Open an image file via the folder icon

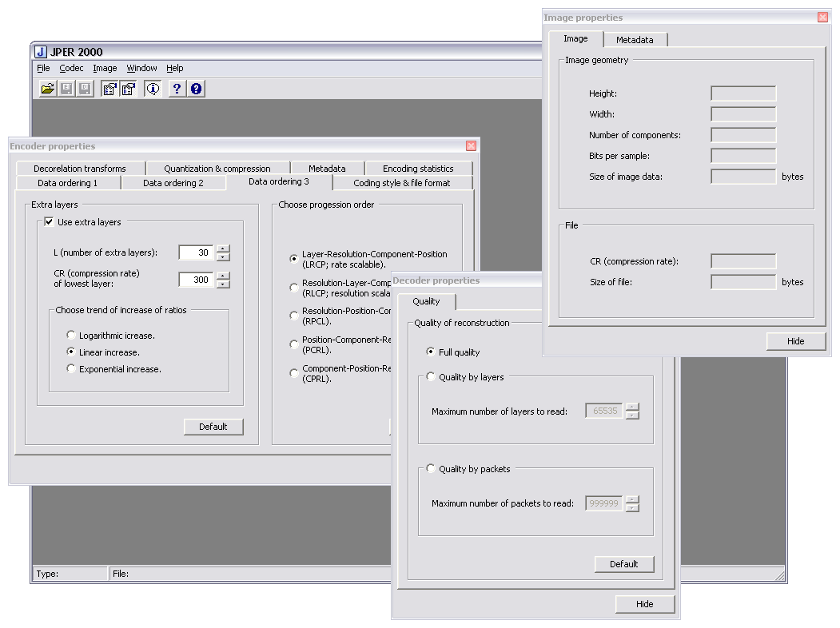click(x=48, y=89)
